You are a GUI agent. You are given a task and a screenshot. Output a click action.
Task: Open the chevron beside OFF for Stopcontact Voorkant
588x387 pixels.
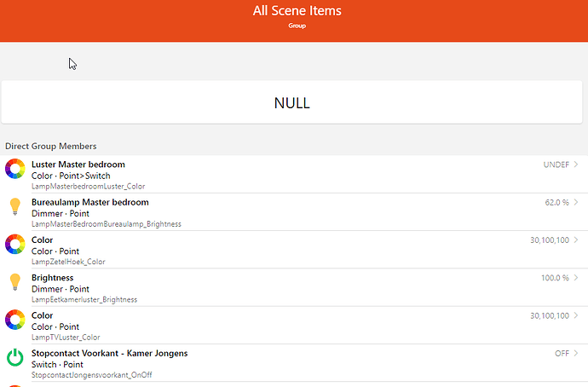[576, 353]
